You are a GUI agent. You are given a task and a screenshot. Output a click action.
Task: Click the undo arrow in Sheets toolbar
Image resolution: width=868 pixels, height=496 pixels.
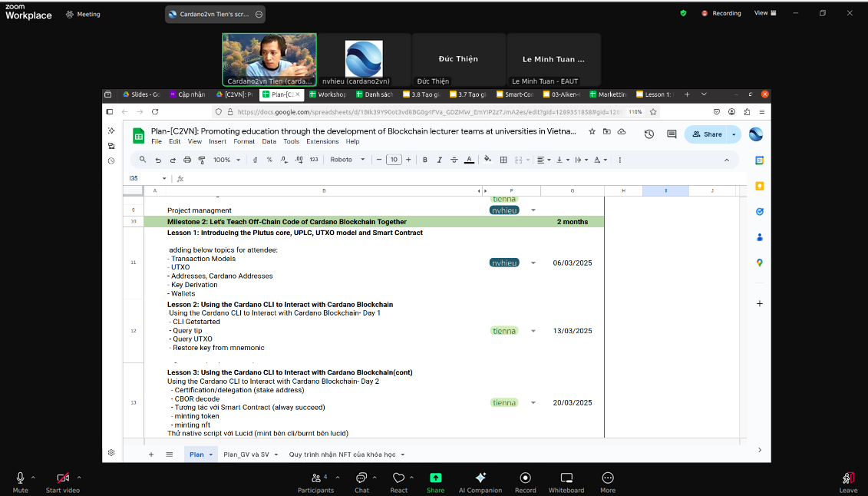click(158, 160)
